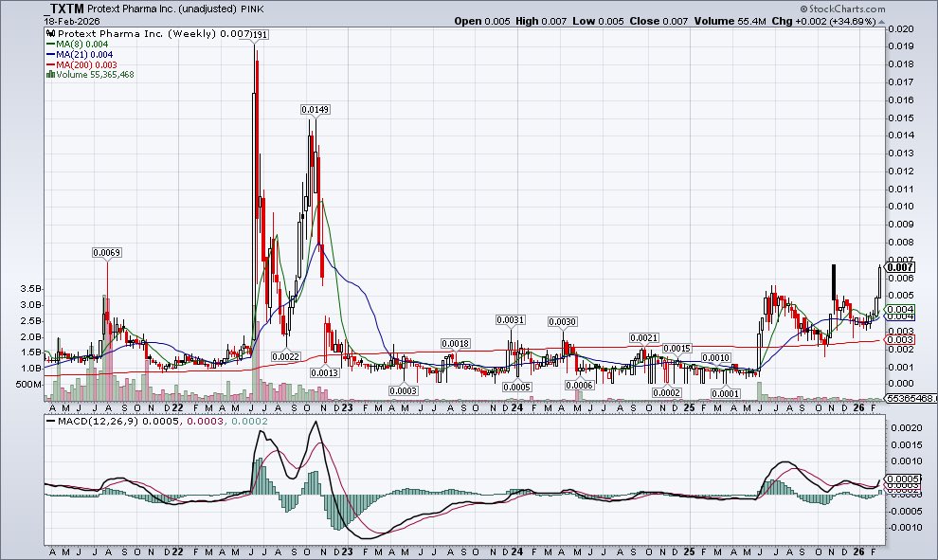Click the -0.0010 MACD axis label

pos(905,527)
